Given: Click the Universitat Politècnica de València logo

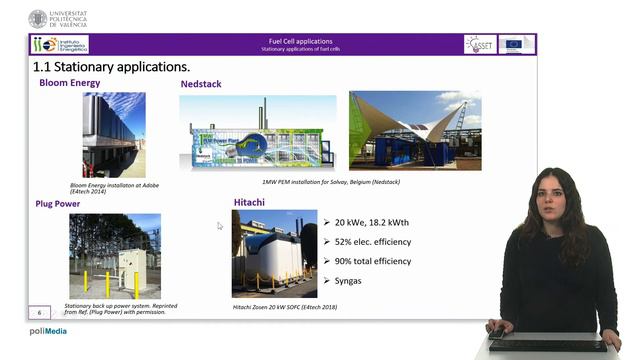Looking at the screenshot, I should [58, 19].
